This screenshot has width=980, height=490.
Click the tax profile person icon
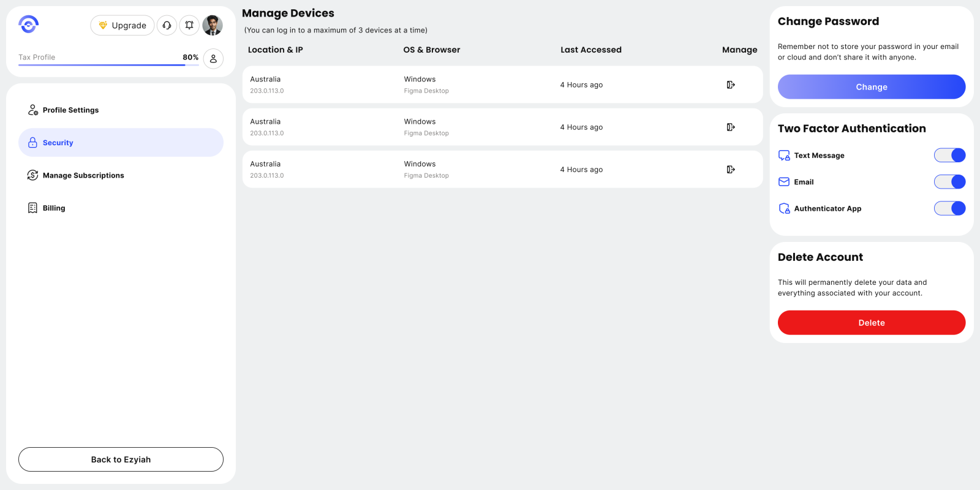[213, 59]
